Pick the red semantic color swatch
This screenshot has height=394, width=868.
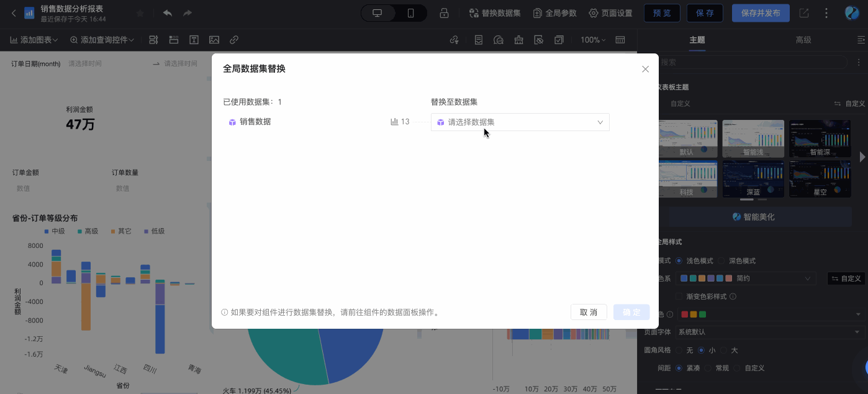pos(685,314)
